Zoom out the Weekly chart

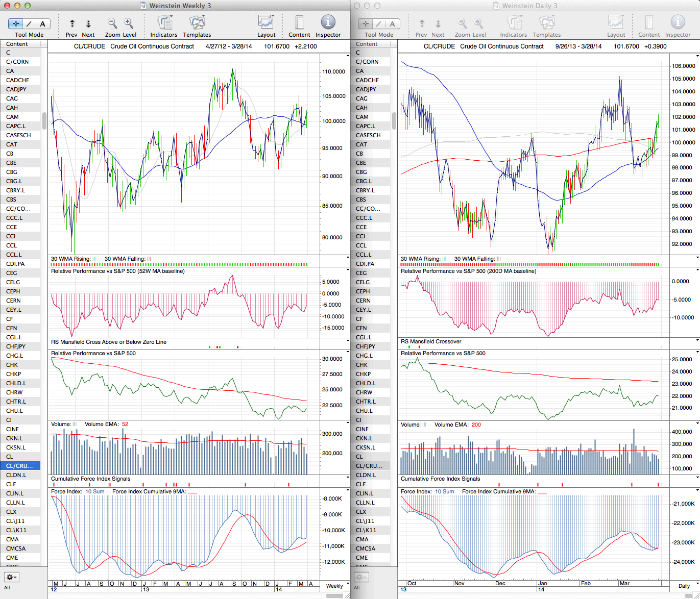[x=112, y=23]
